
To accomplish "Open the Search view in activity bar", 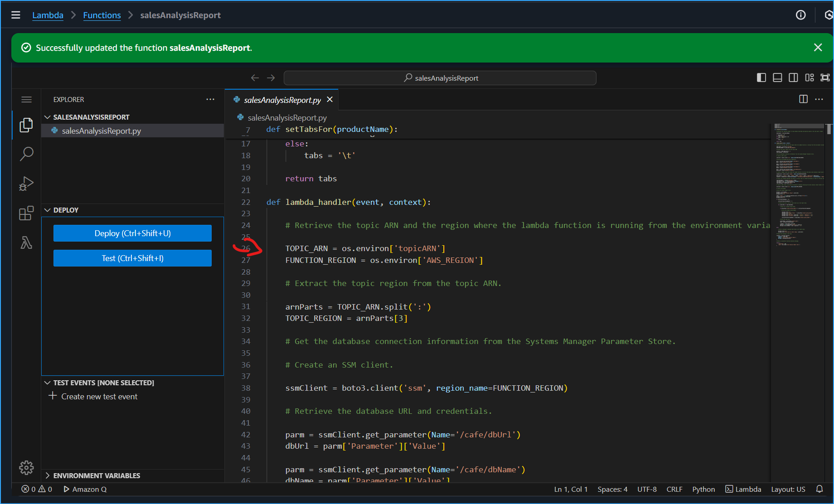I will [x=26, y=154].
